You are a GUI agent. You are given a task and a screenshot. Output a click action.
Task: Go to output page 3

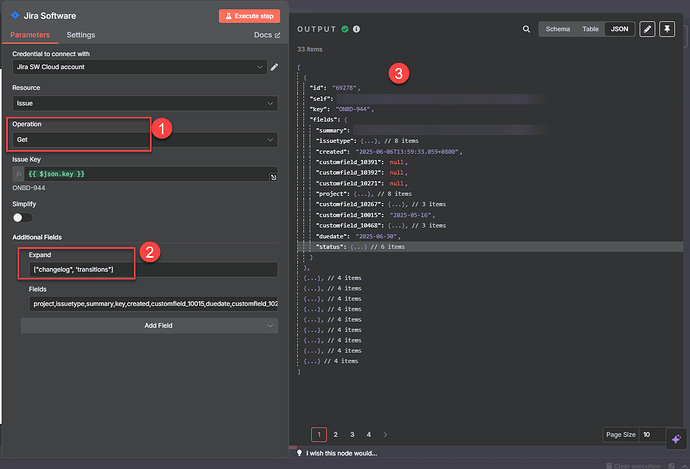(352, 435)
